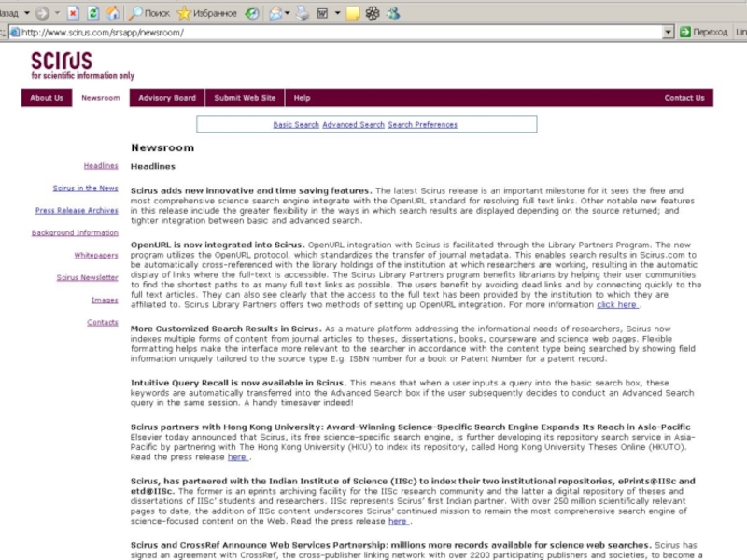Click the Mail envelope toolbar icon
The height and width of the screenshot is (560, 747).
pos(275,13)
